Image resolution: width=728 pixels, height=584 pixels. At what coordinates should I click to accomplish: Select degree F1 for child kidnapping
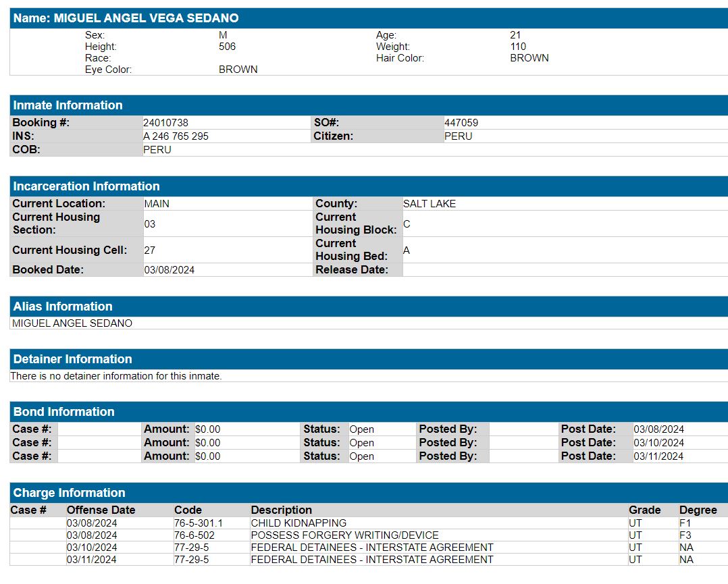point(685,523)
